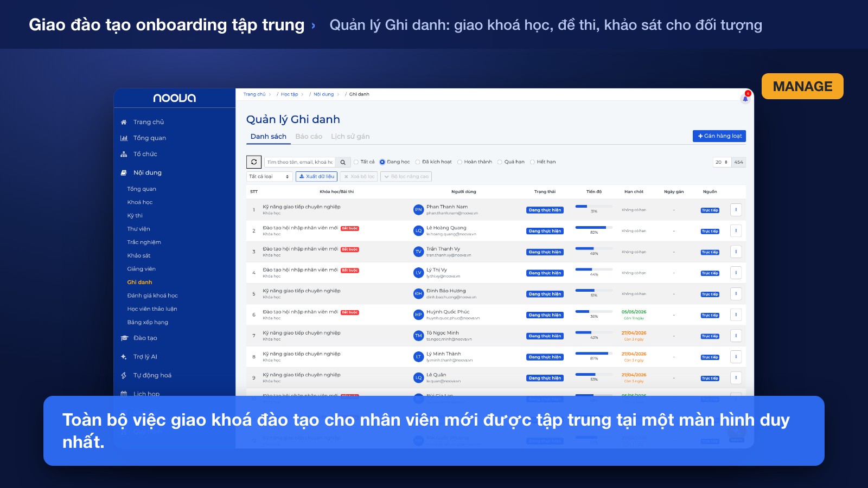Click the HP avatar of Huỳnh Quốc Phúc

click(418, 314)
